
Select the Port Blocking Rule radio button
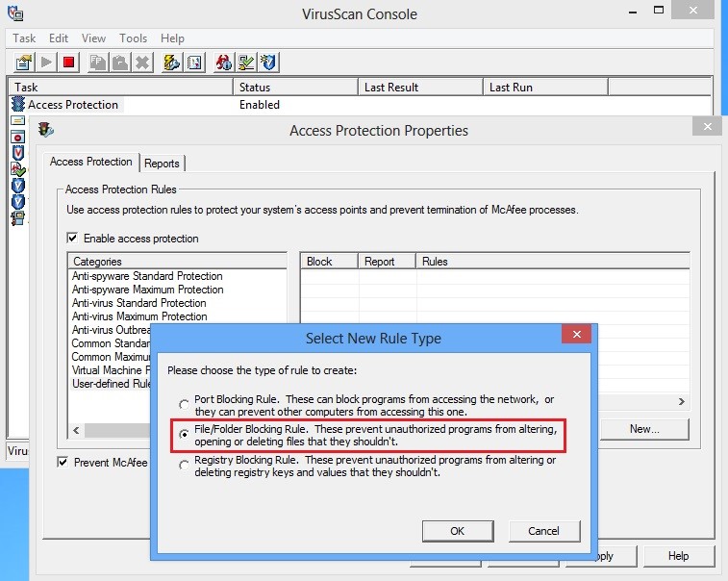click(x=185, y=405)
